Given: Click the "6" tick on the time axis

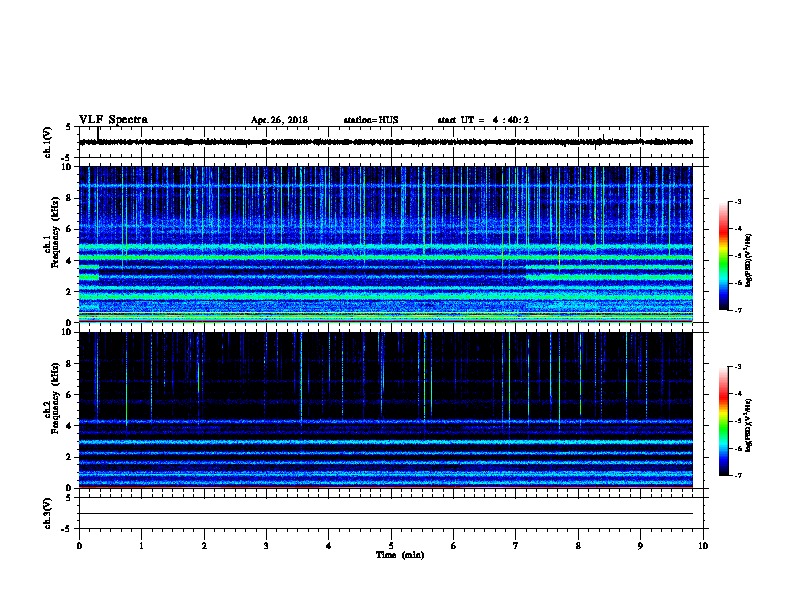Looking at the screenshot, I should point(454,545).
